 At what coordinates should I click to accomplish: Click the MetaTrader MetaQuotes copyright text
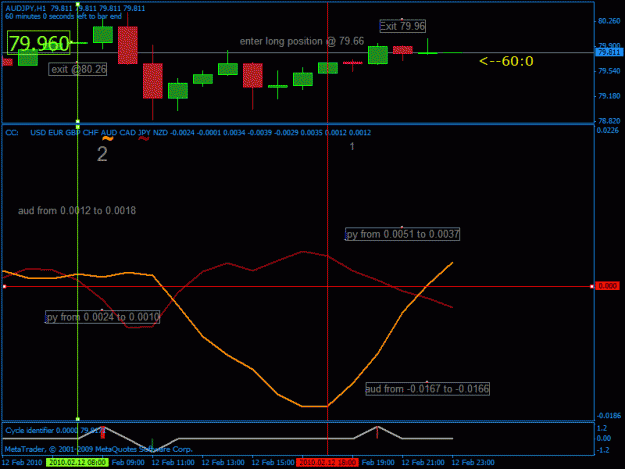(x=99, y=449)
